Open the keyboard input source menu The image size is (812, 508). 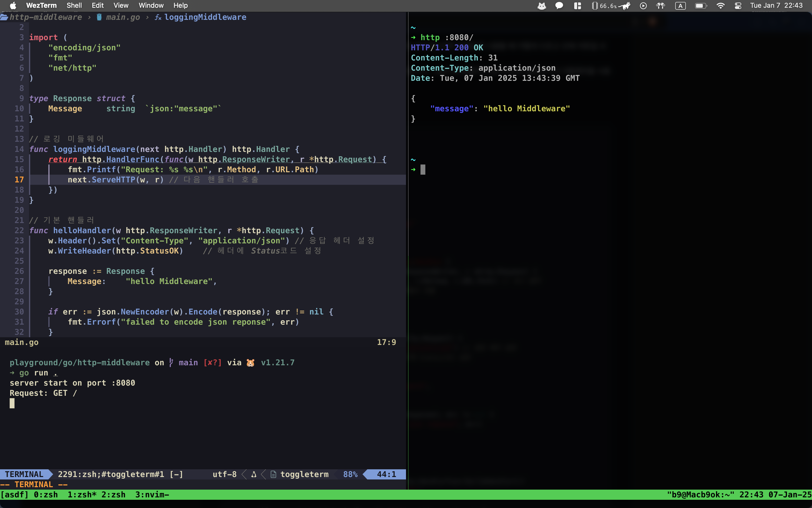[680, 6]
